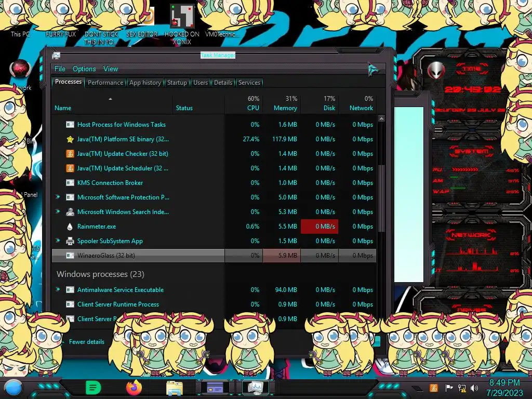Click the taskbar clock showing 8:49 PM
This screenshot has height=399, width=532.
coord(504,388)
